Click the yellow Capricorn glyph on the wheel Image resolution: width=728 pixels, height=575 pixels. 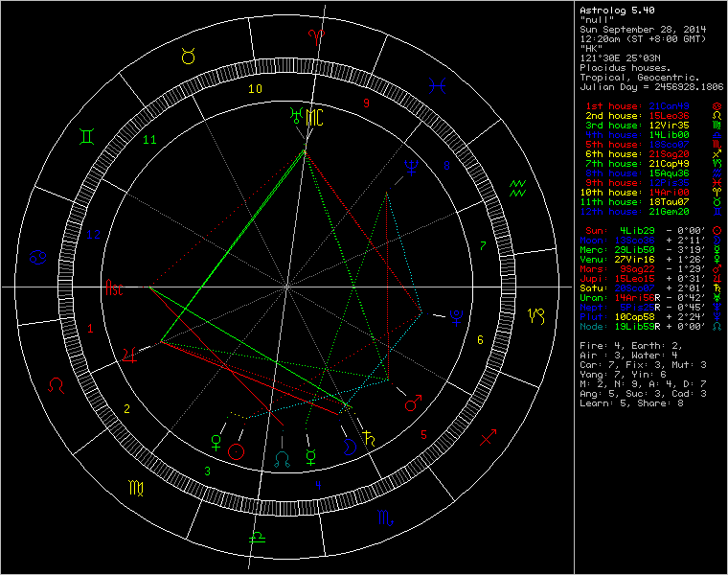tap(536, 316)
